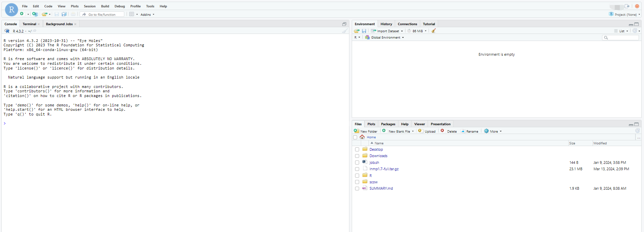Check the lnmp1.7-full.tar.gz checkbox
This screenshot has width=644, height=232.
[x=357, y=169]
